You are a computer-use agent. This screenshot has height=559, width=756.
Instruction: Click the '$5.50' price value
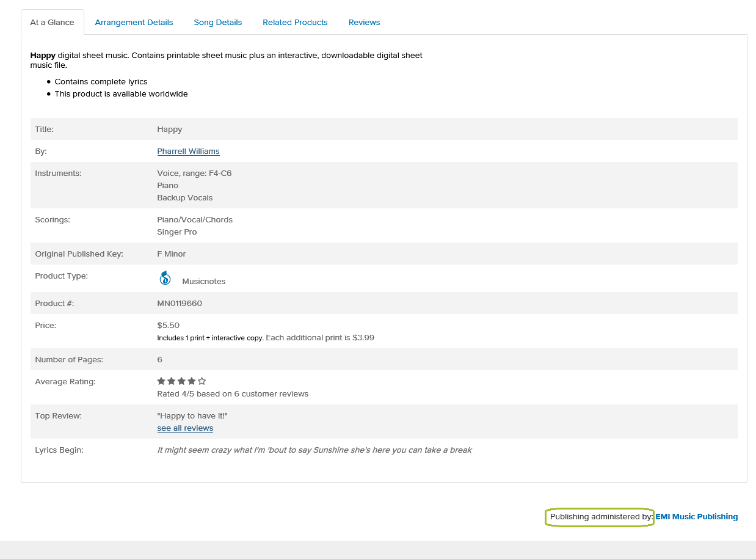(x=169, y=326)
